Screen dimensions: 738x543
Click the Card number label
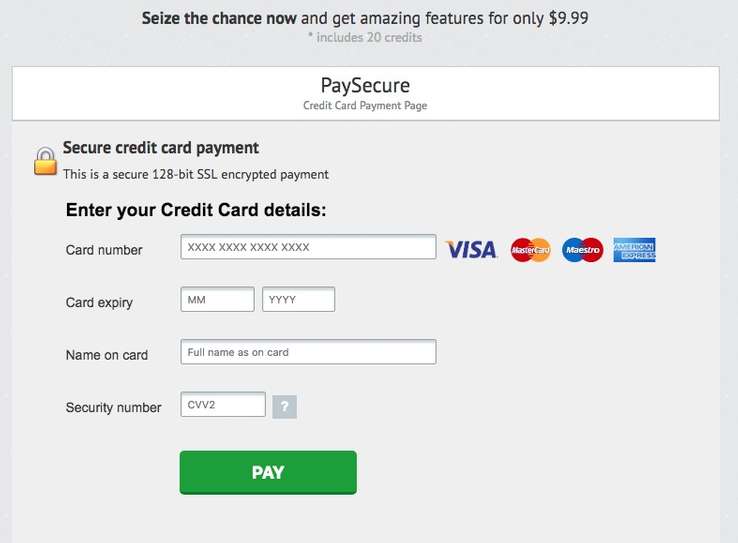pos(104,250)
